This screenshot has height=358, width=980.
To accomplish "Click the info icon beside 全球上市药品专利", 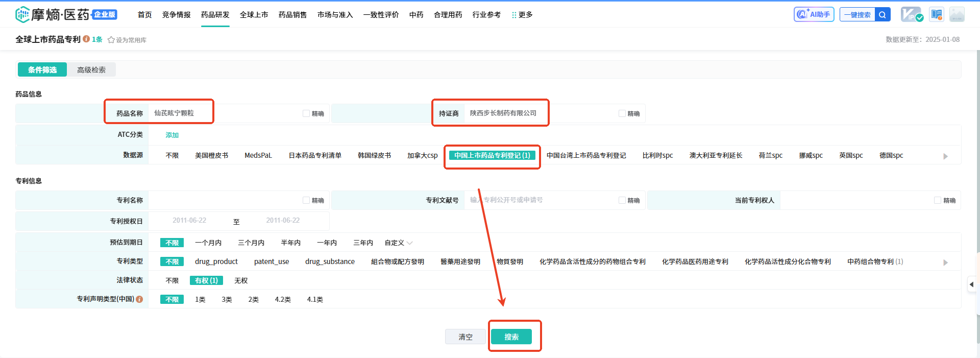I will [86, 39].
